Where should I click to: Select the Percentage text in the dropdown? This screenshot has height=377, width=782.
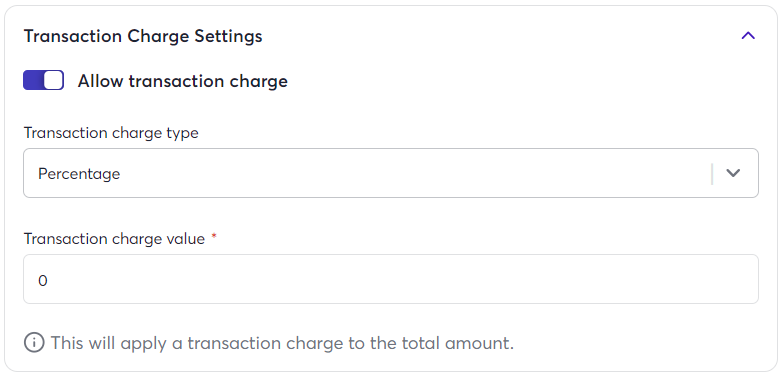(x=79, y=174)
